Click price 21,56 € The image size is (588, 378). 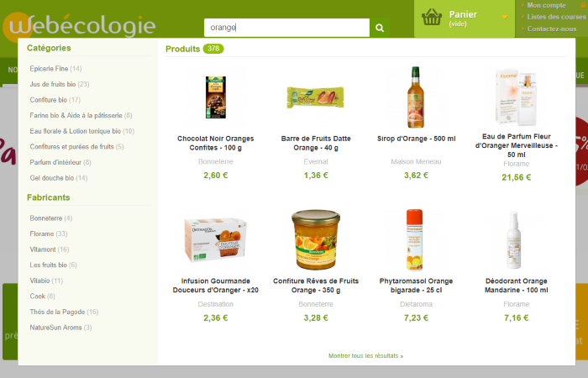point(517,177)
